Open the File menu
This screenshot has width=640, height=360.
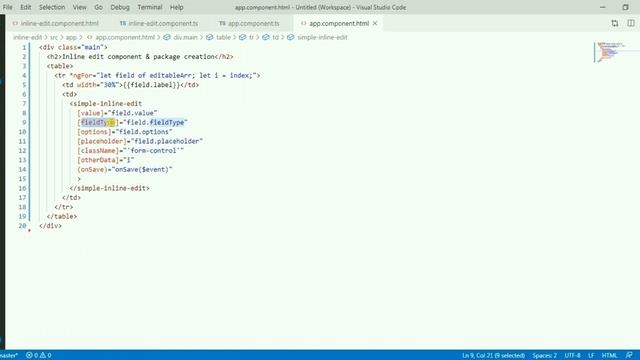pyautogui.click(x=7, y=7)
